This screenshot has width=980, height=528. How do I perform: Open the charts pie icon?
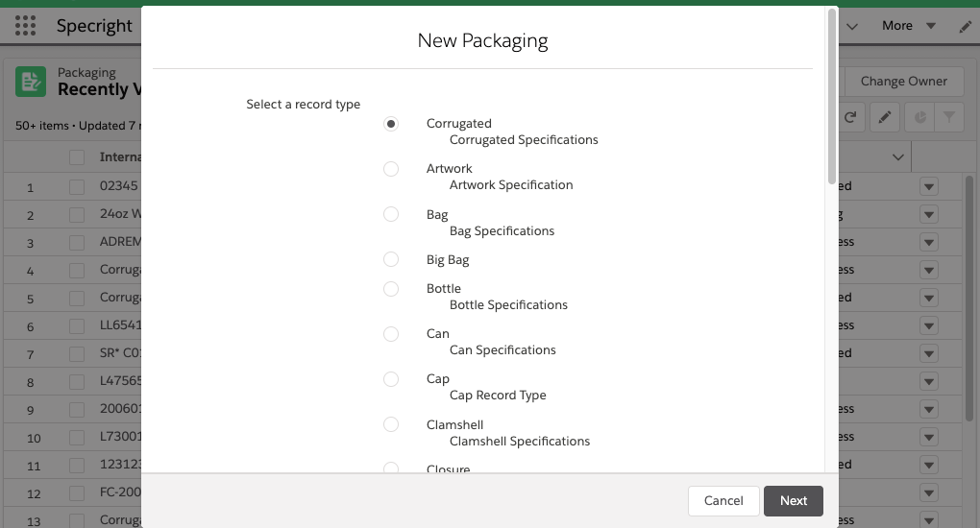pyautogui.click(x=919, y=118)
